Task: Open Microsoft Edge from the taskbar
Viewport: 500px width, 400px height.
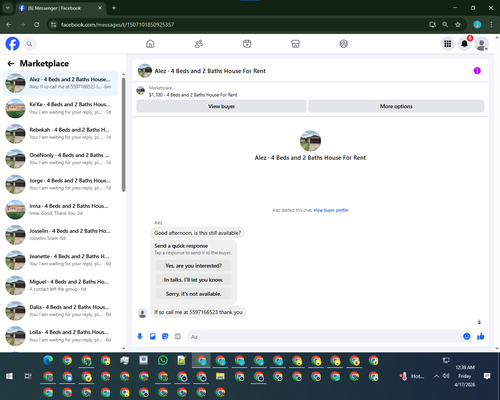Action: coord(48,360)
